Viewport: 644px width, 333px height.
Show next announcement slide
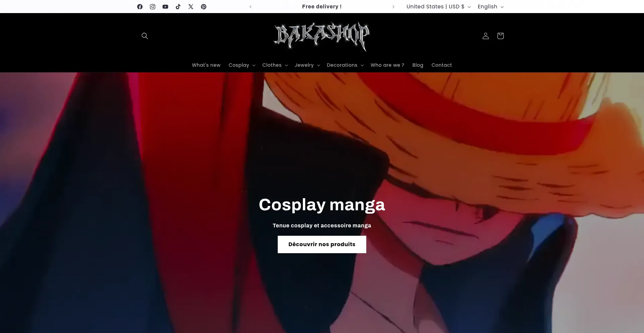[x=393, y=6]
